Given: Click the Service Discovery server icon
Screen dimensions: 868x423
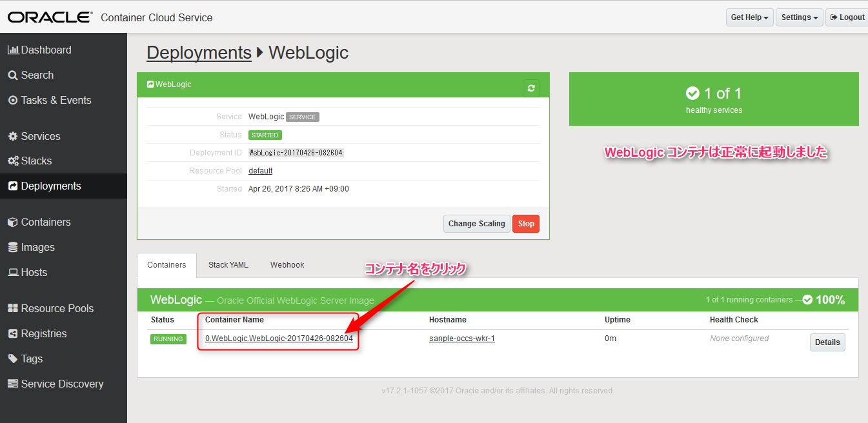Looking at the screenshot, I should click(13, 384).
